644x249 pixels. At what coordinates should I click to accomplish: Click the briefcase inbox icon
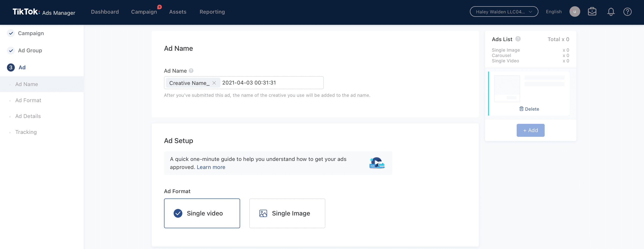coord(592,12)
